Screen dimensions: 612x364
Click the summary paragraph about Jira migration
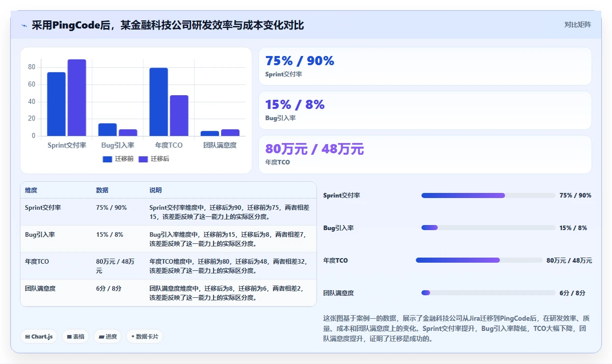(457, 328)
